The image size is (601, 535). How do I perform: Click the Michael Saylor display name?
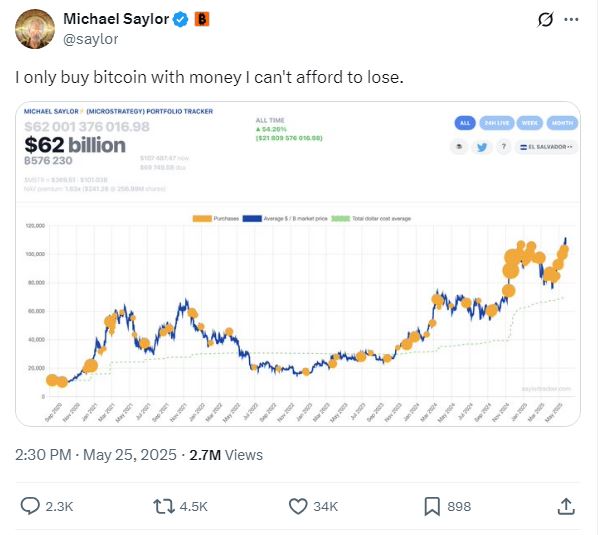click(116, 19)
